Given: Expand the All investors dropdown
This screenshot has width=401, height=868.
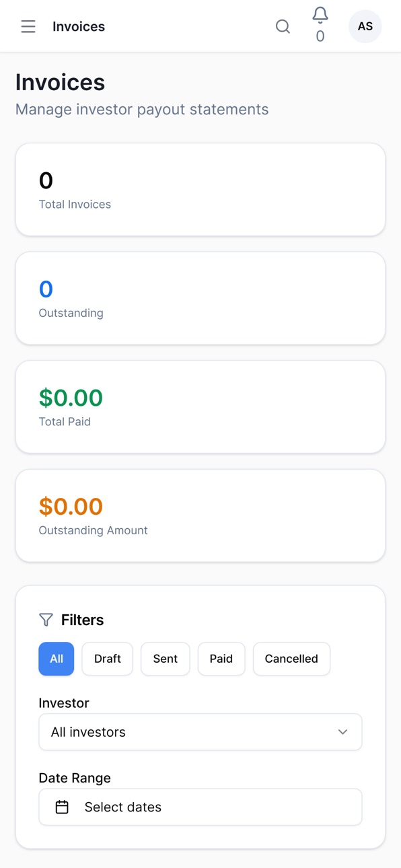Looking at the screenshot, I should [x=200, y=732].
